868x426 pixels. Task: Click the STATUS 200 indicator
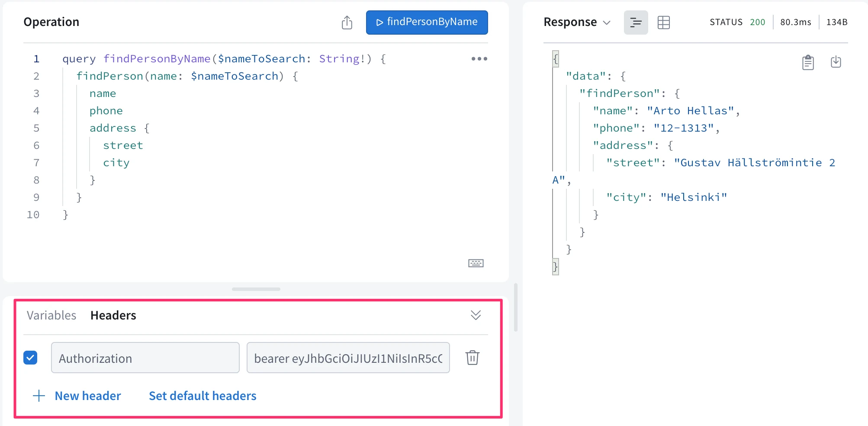point(737,22)
